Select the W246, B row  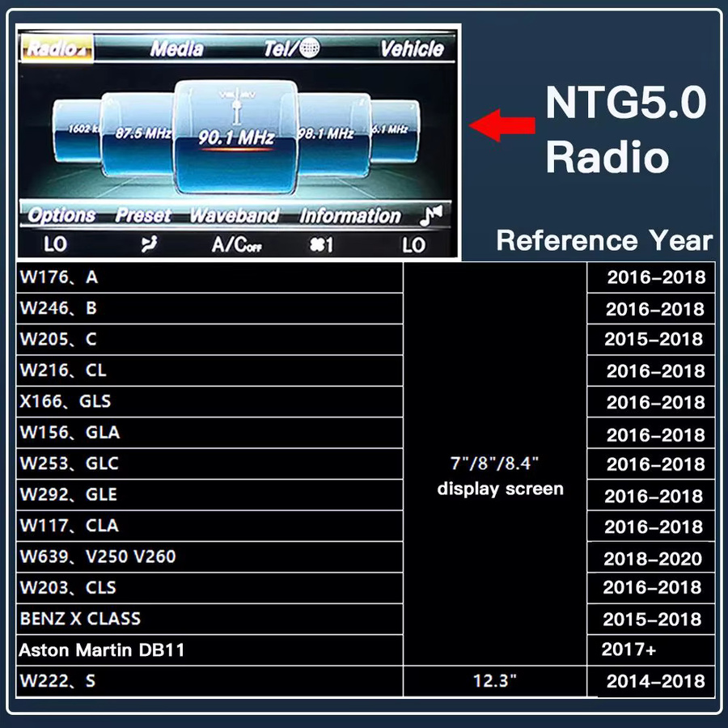pos(210,309)
